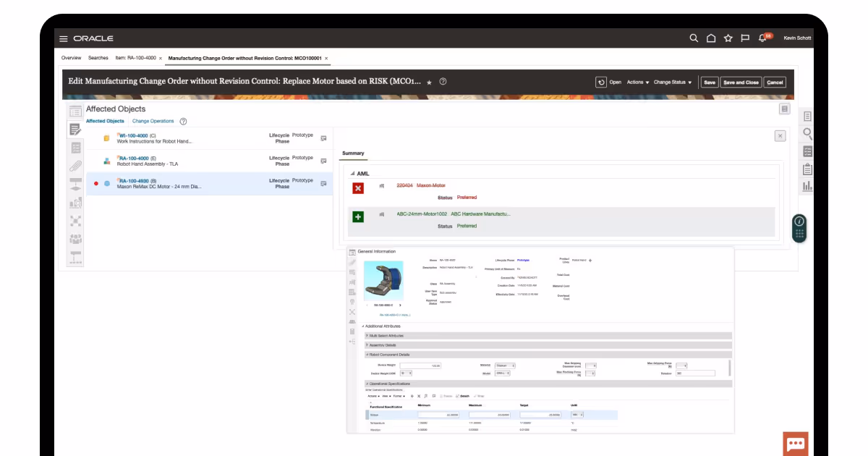The width and height of the screenshot is (868, 456).
Task: Open the RA-100-4930 item link
Action: click(134, 180)
